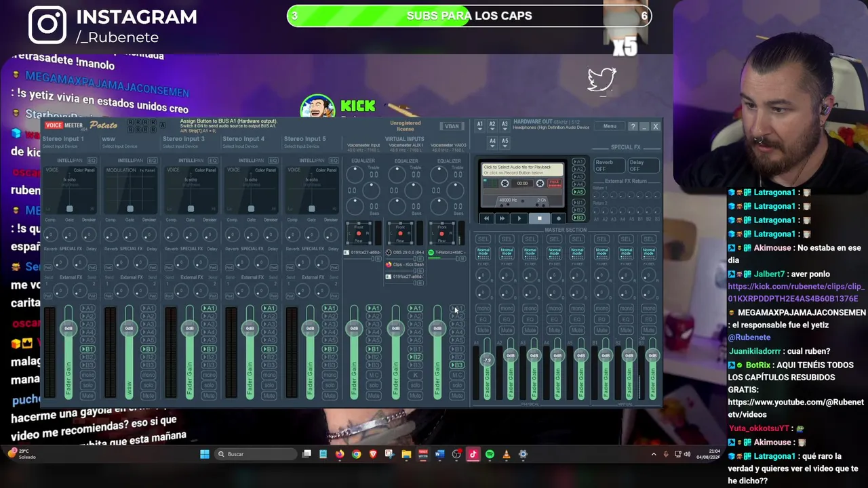Toggle mono on the Stereo Input 3 strip
The height and width of the screenshot is (488, 868).
click(x=208, y=375)
